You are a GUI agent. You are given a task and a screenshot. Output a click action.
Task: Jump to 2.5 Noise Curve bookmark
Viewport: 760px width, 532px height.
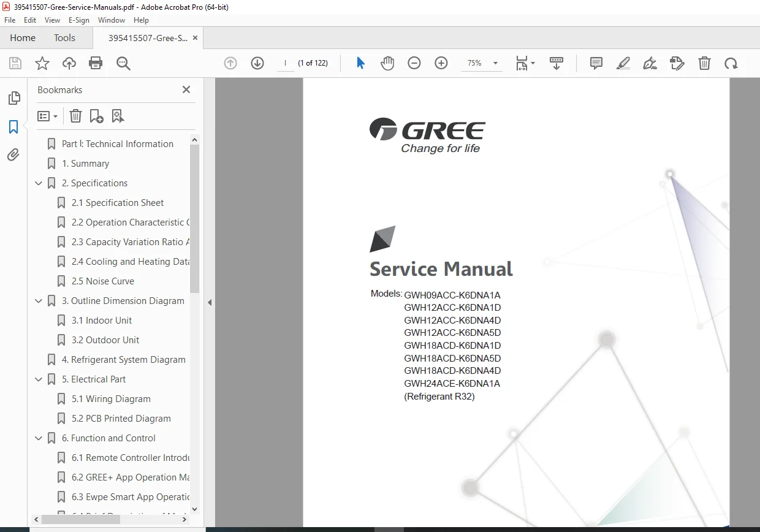102,281
